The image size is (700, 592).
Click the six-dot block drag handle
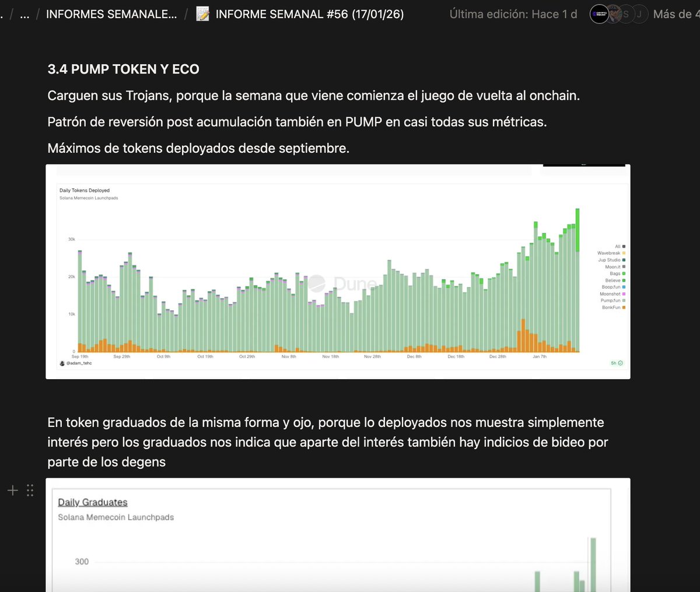pos(30,491)
